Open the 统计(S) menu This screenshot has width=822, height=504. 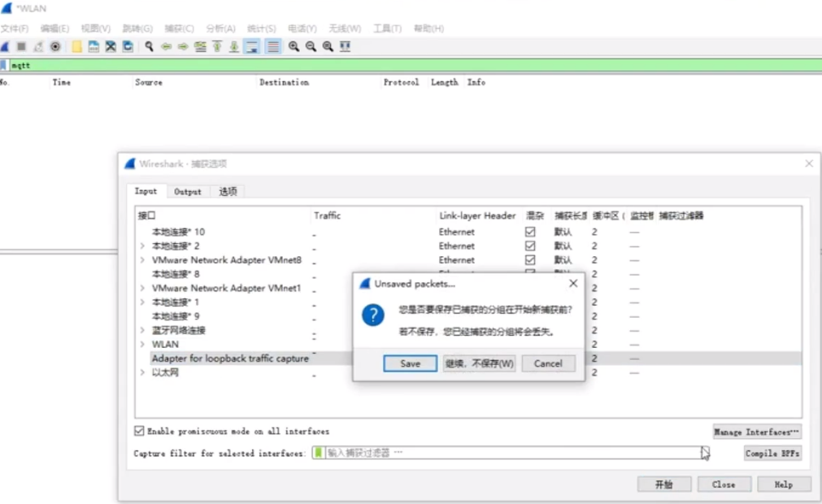coord(262,28)
